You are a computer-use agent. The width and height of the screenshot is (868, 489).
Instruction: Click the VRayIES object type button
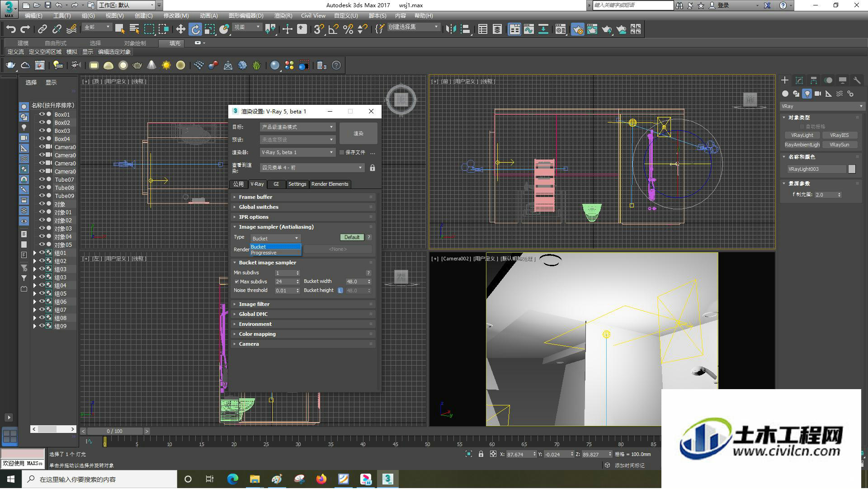[x=840, y=135]
